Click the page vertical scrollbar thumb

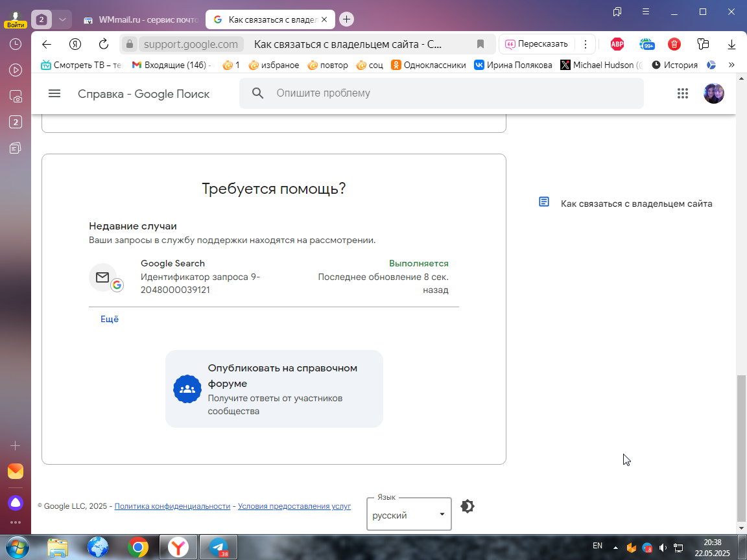click(741, 448)
